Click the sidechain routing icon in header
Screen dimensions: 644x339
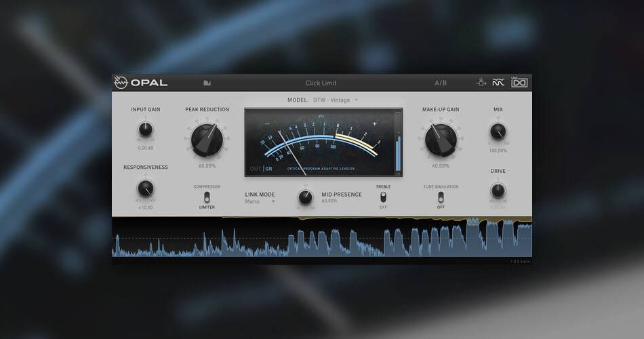[x=481, y=82]
